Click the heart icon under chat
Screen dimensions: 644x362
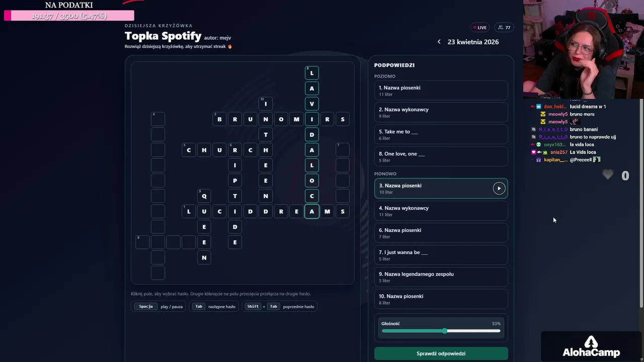click(x=608, y=175)
